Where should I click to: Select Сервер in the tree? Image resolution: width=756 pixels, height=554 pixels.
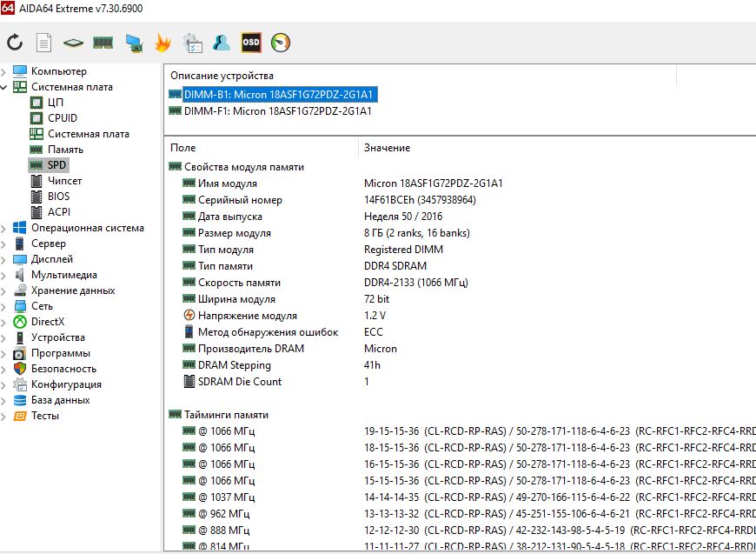coord(48,244)
